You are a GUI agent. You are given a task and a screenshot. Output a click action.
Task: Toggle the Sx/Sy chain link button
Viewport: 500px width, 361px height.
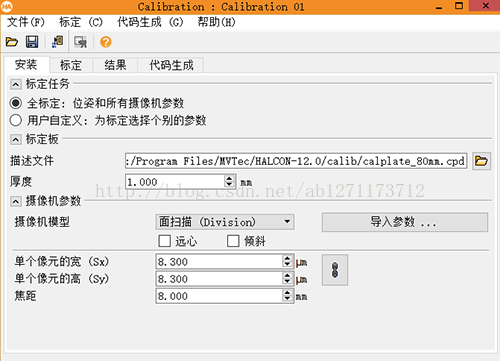point(335,270)
